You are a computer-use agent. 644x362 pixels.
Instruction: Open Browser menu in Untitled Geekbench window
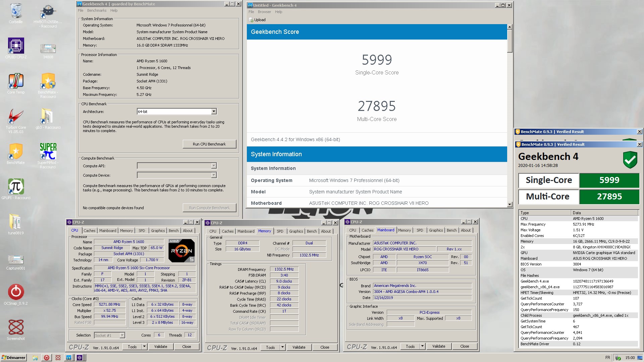264,12
